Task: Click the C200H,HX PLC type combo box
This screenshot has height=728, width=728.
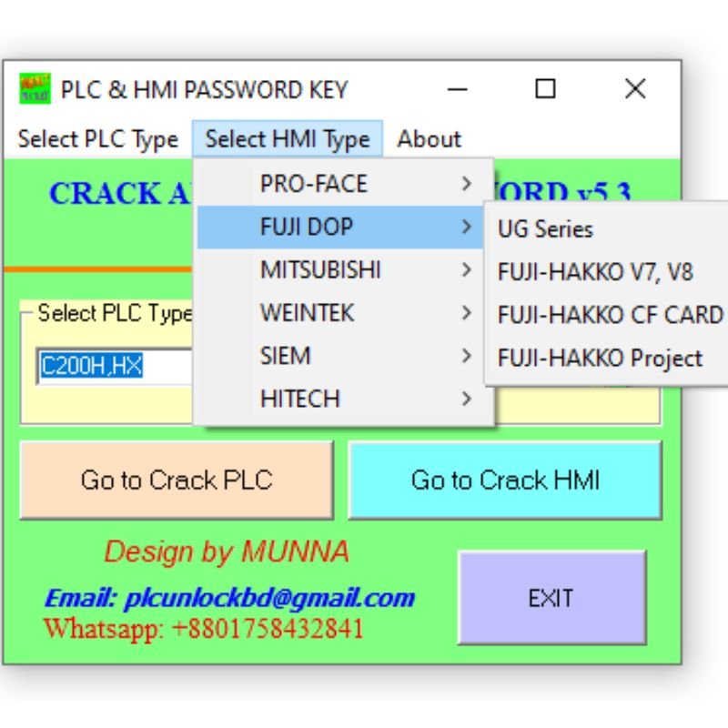Action: point(115,366)
